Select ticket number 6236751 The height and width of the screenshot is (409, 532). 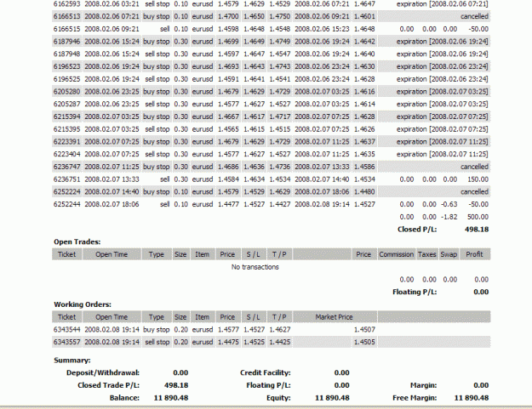67,179
